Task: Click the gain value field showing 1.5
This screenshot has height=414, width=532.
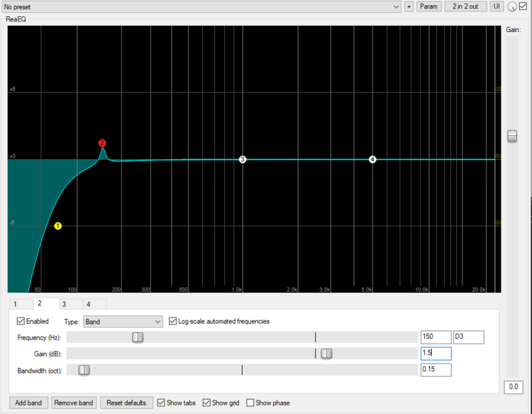Action: point(436,353)
